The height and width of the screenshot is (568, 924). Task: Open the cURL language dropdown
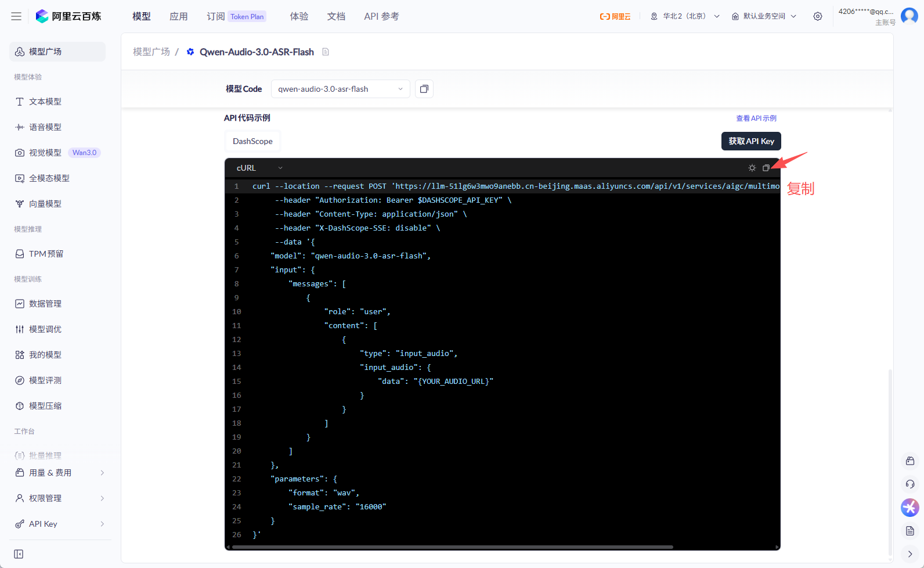pyautogui.click(x=259, y=168)
